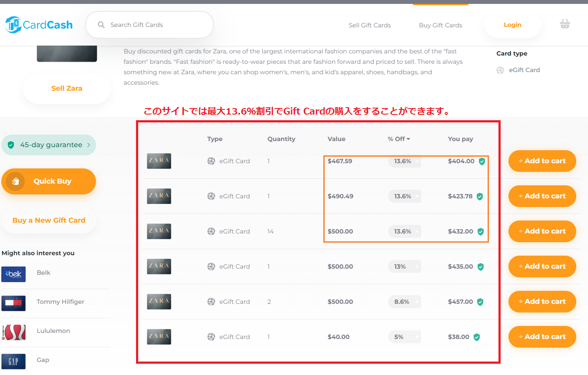Click green verified shield beside $435.00
Screen dimensions: 588x375
click(481, 267)
